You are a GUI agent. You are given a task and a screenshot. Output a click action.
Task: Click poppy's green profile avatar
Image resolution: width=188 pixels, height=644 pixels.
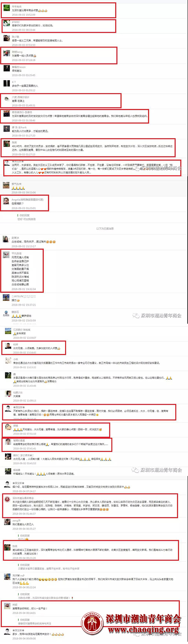point(6,24)
